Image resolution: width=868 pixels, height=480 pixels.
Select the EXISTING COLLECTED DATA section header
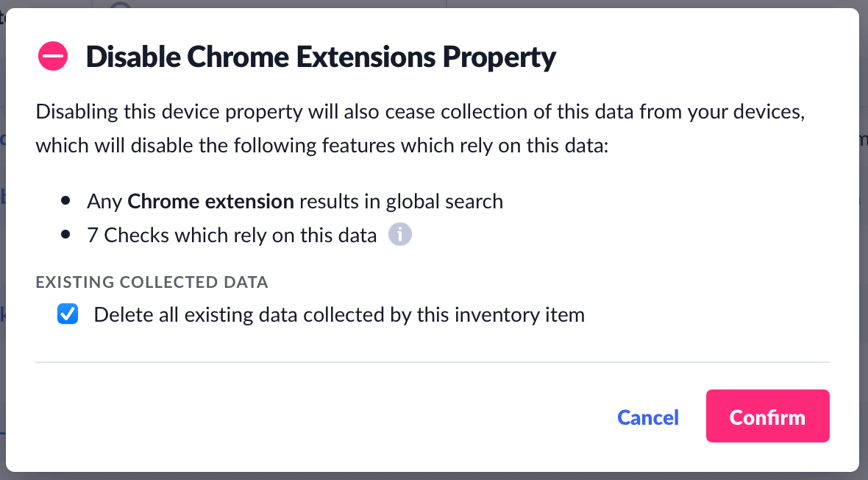pyautogui.click(x=152, y=282)
